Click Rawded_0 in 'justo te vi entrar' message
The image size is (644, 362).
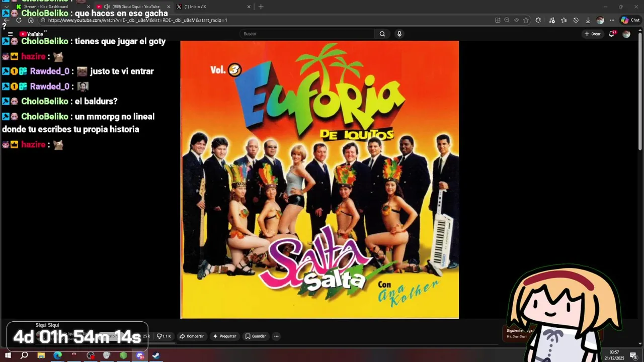click(x=50, y=71)
